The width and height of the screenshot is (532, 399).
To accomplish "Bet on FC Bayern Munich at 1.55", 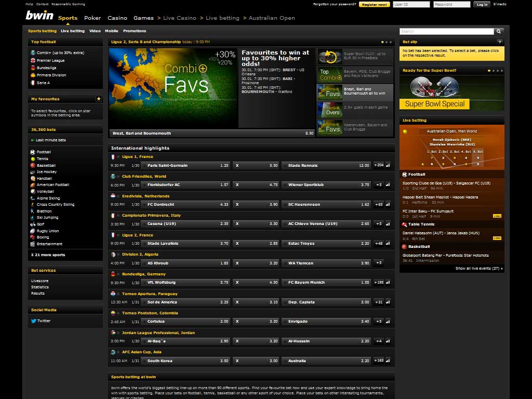I will [326, 282].
